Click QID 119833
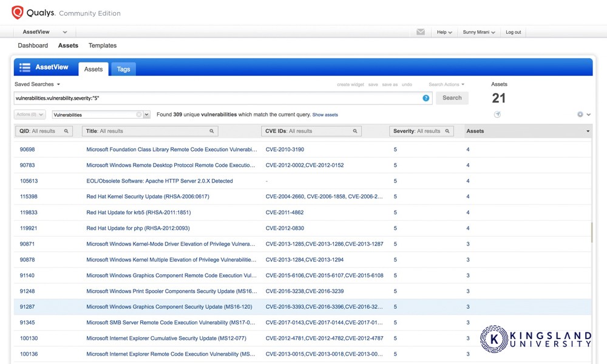The width and height of the screenshot is (607, 364). click(x=29, y=212)
